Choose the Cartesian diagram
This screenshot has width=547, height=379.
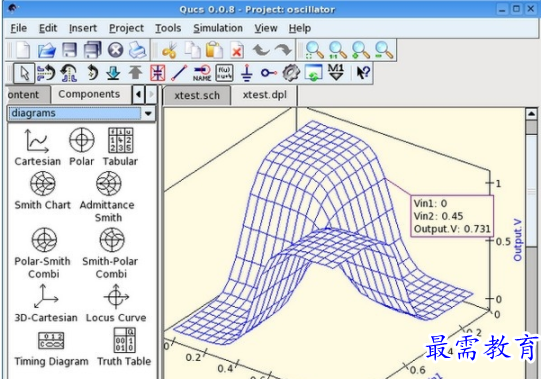point(37,147)
